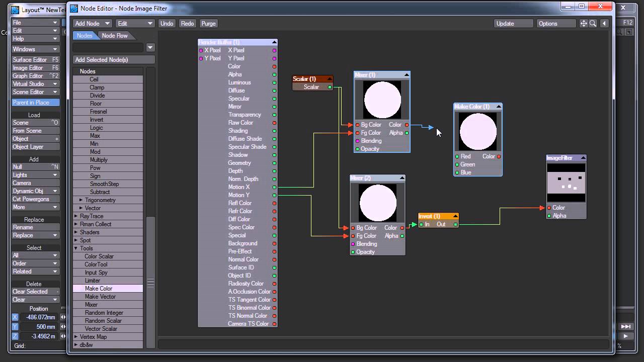The image size is (644, 362).
Task: Click the Opacity input port on Mixer (2)
Action: pos(353,252)
